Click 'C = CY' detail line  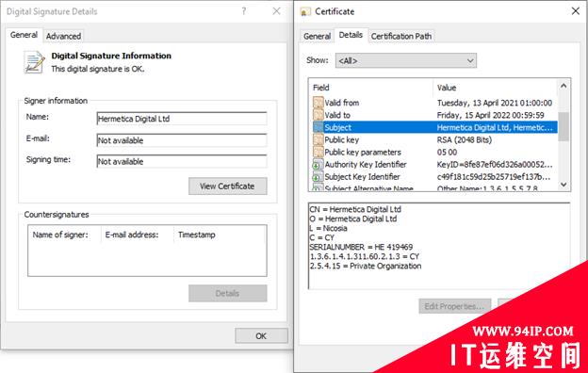(321, 237)
